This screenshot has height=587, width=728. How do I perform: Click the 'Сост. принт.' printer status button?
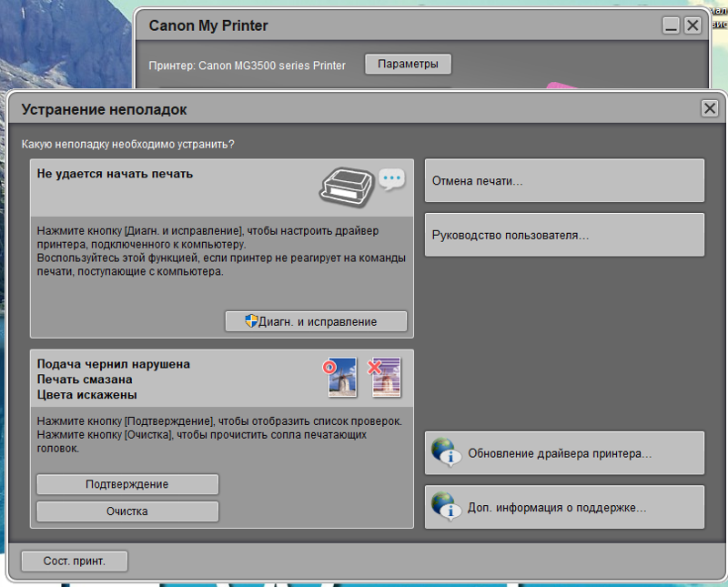tap(75, 561)
